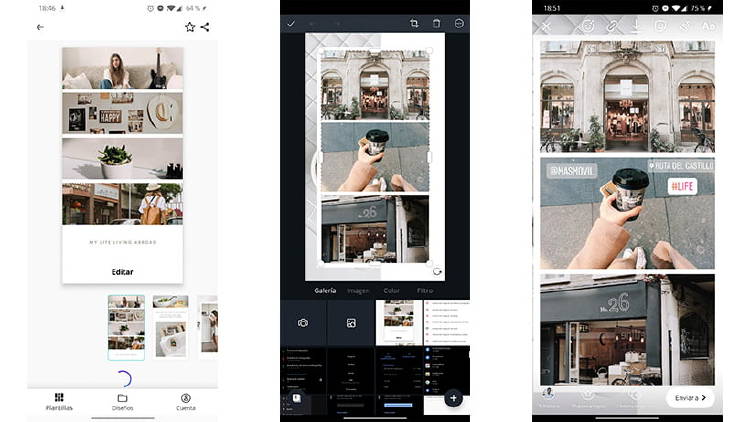Open the Diseños tab in bottom navigation
Screen dimensions: 750x422
122,401
